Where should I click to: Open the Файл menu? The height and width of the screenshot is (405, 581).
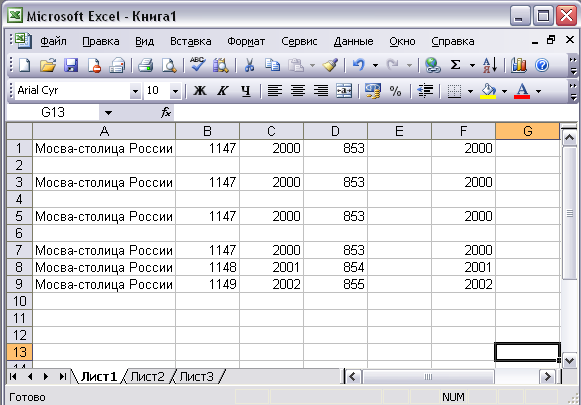coord(53,41)
